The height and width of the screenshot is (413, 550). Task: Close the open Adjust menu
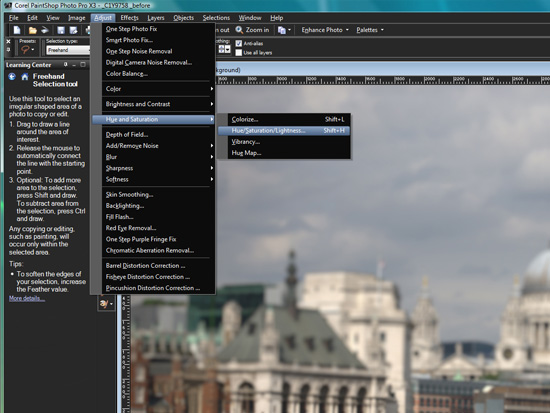click(103, 18)
